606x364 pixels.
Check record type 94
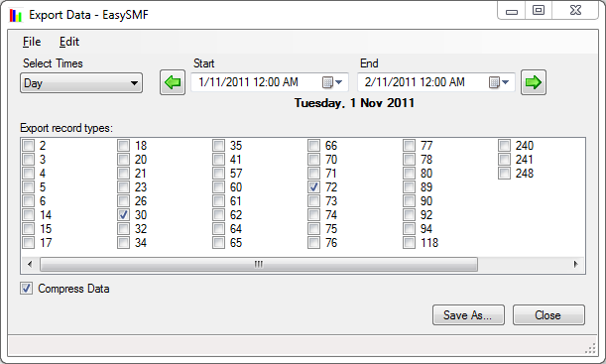[x=409, y=229]
